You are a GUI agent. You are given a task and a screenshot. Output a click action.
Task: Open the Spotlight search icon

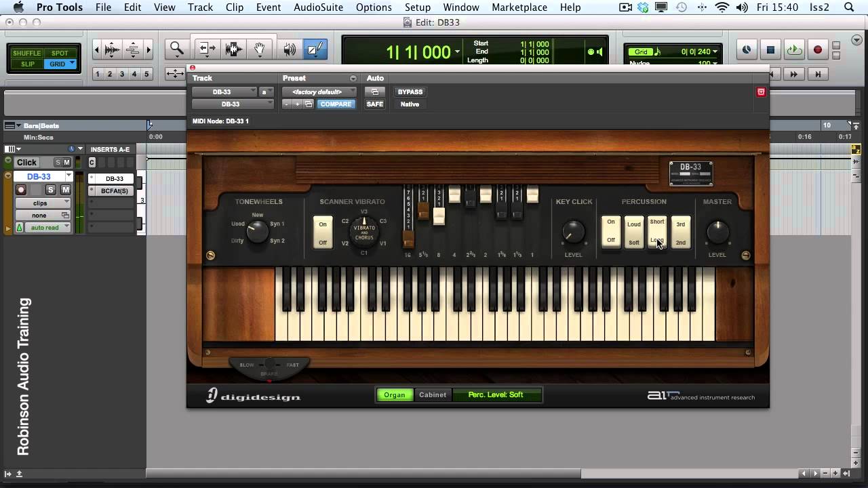tap(849, 7)
